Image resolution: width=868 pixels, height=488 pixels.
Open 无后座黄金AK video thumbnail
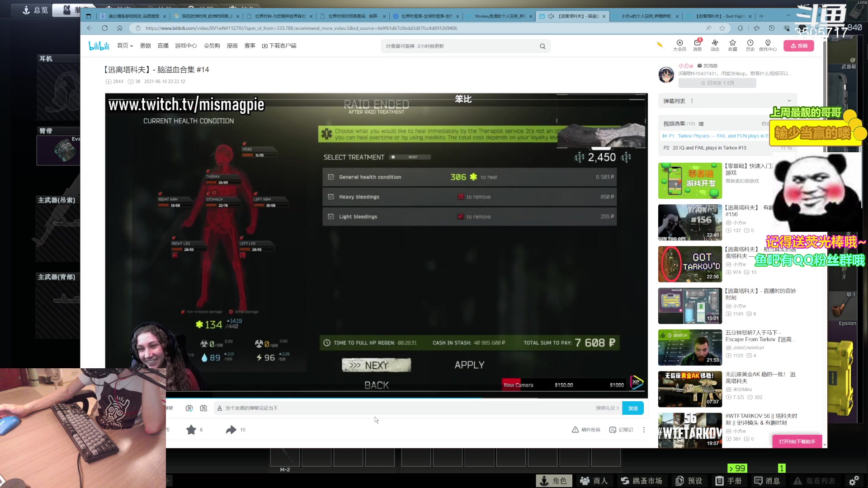[x=690, y=389]
